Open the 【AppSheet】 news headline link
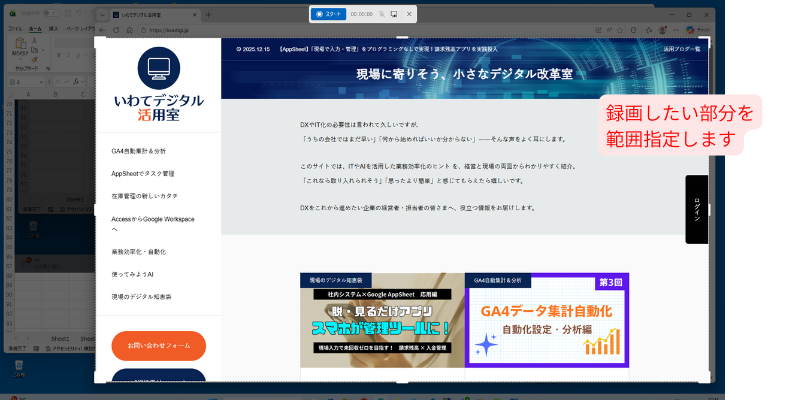The height and width of the screenshot is (400, 800). tap(388, 49)
